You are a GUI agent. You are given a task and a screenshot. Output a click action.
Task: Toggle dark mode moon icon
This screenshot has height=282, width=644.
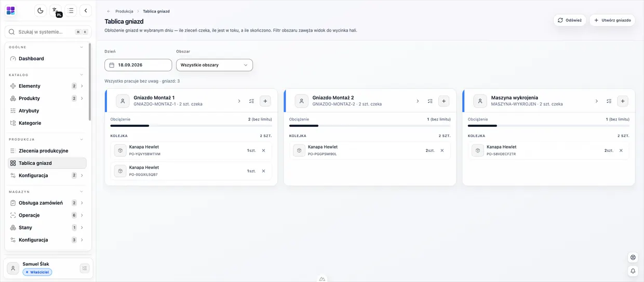coord(41,10)
